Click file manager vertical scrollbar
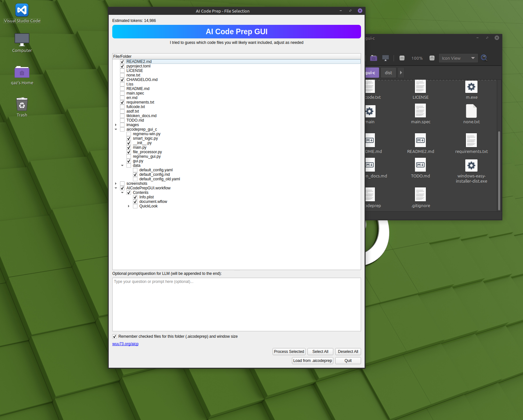 pos(499,171)
